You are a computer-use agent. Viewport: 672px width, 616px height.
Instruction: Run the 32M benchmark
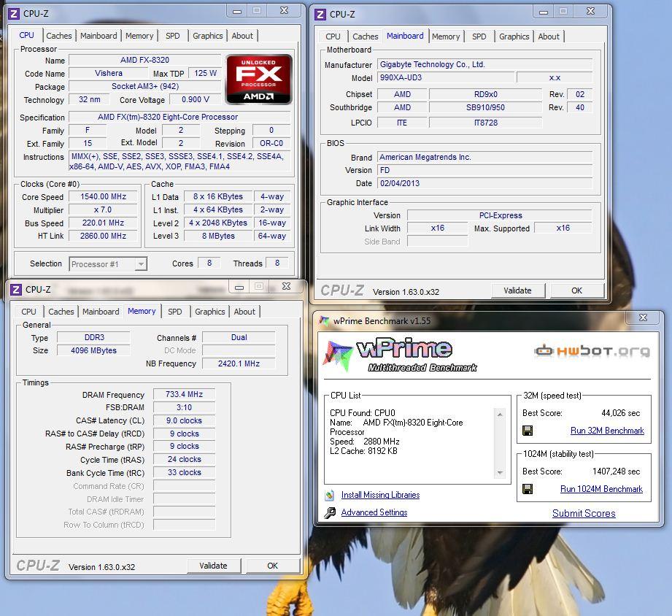(607, 431)
